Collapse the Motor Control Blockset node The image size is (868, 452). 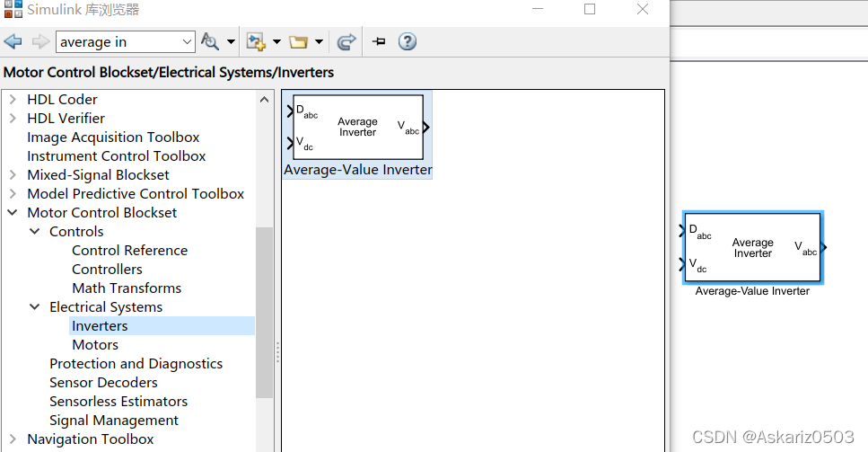pyautogui.click(x=13, y=213)
